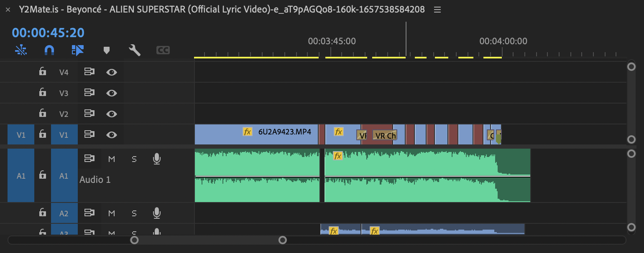Hide track V4 output with eye icon
This screenshot has height=253, width=644.
point(111,72)
